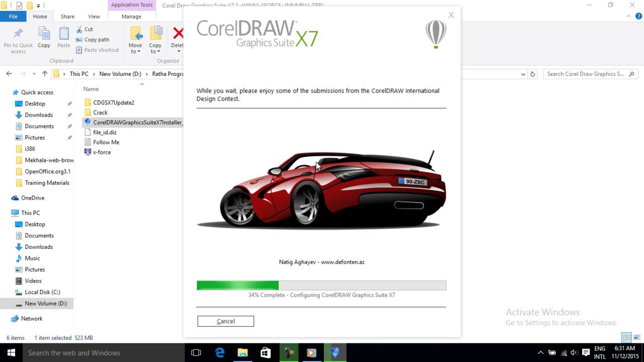Close the CorelDRAW installer dialog
Image resolution: width=644 pixels, height=362 pixels.
451,15
